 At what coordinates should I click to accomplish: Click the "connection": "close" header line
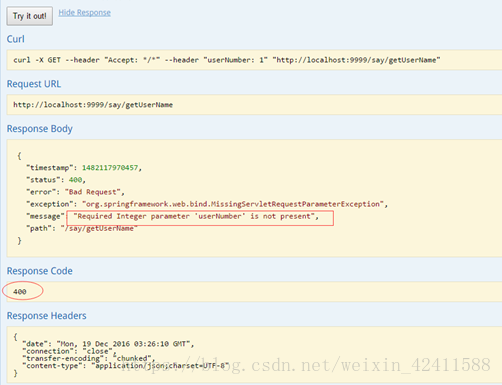point(69,351)
